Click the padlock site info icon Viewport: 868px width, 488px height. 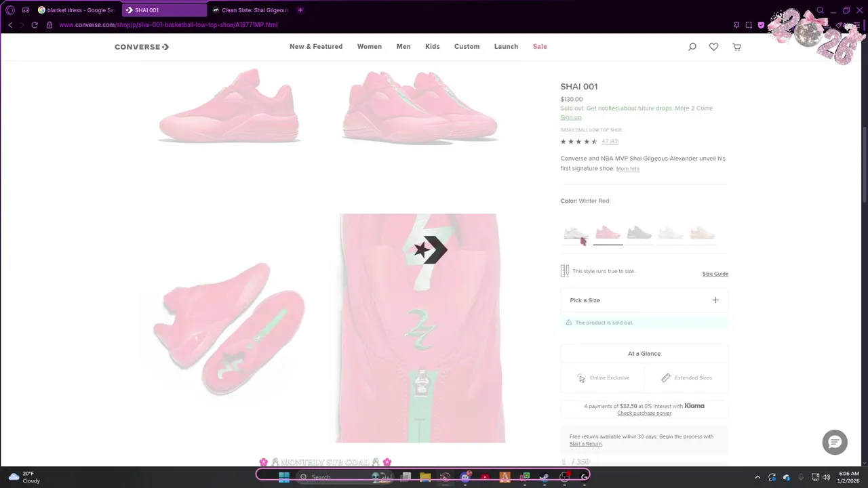(49, 25)
